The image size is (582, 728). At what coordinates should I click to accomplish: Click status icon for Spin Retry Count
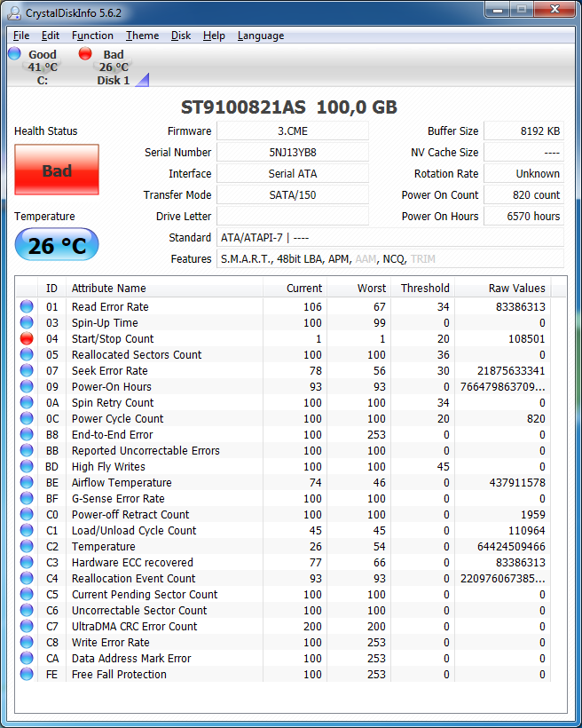(27, 402)
